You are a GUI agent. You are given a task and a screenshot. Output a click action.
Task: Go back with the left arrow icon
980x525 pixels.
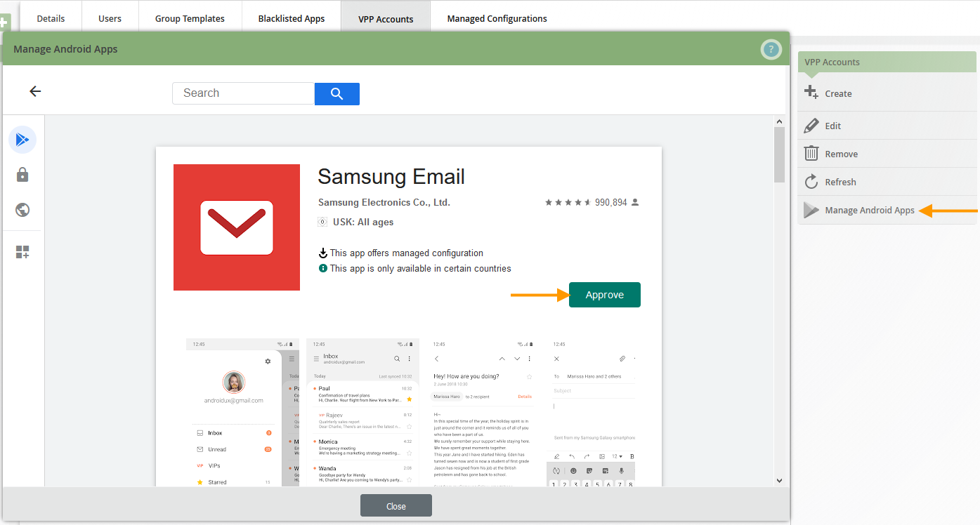click(x=35, y=91)
